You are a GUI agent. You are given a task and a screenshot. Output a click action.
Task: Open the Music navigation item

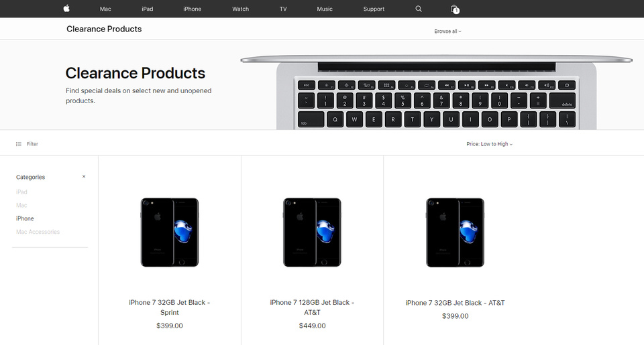(x=325, y=9)
